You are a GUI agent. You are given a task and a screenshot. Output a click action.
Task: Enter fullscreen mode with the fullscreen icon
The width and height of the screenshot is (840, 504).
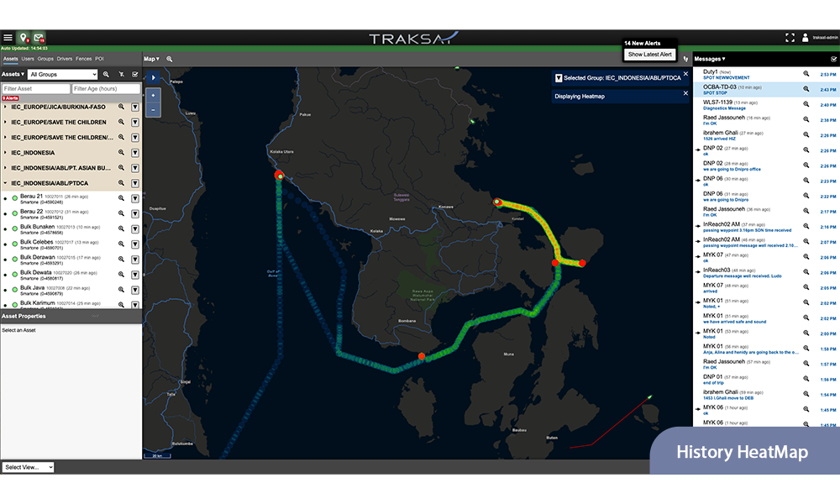click(790, 38)
